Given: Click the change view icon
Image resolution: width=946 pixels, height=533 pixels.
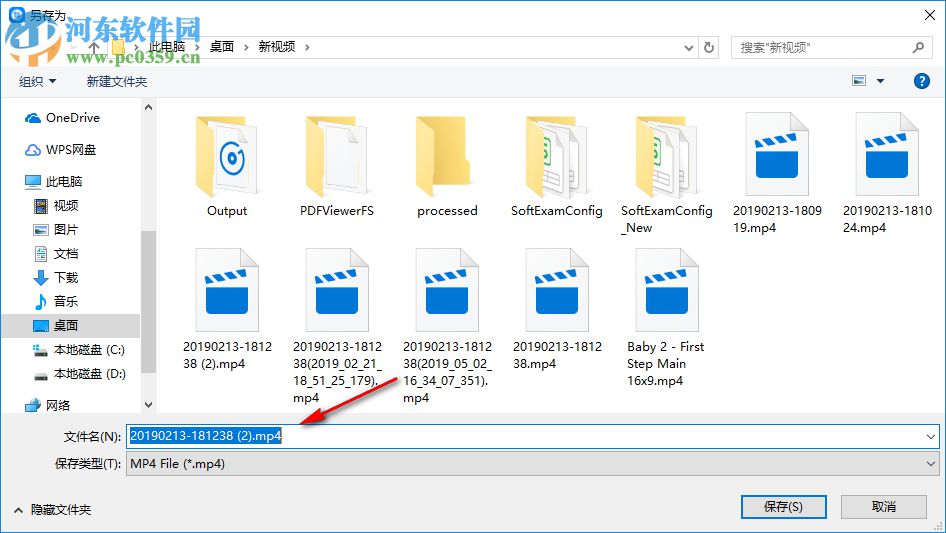Looking at the screenshot, I should point(859,81).
